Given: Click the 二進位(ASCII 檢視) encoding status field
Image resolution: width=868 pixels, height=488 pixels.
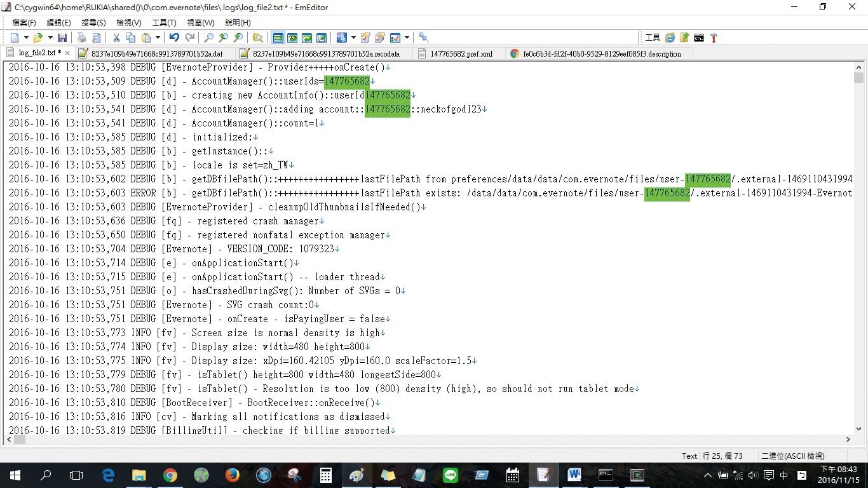Looking at the screenshot, I should (x=792, y=456).
